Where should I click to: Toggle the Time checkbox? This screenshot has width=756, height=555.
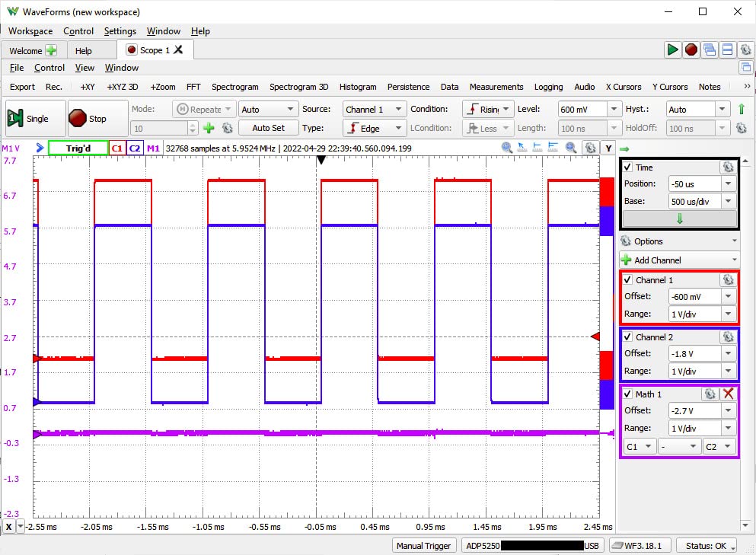click(628, 167)
